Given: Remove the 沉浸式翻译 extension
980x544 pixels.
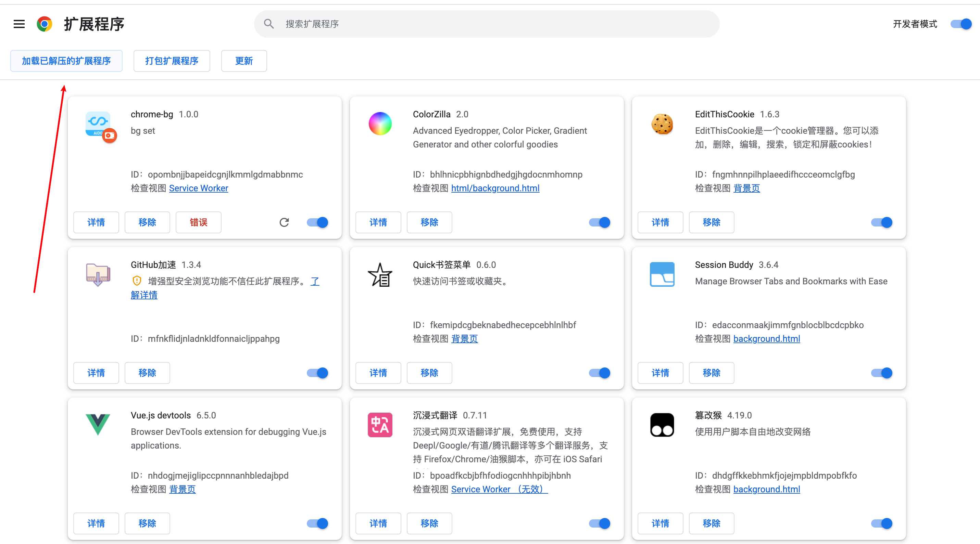Looking at the screenshot, I should click(429, 523).
